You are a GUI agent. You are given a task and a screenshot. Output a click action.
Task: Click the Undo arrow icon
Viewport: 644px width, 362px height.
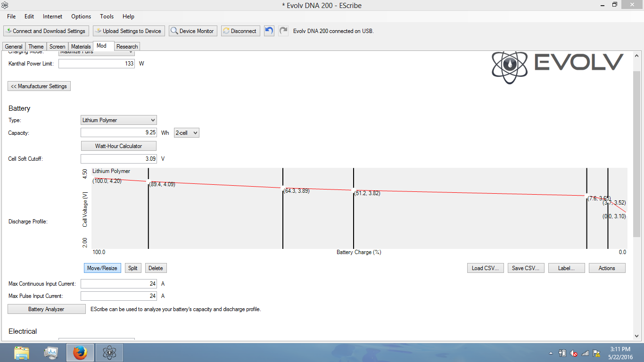(269, 31)
